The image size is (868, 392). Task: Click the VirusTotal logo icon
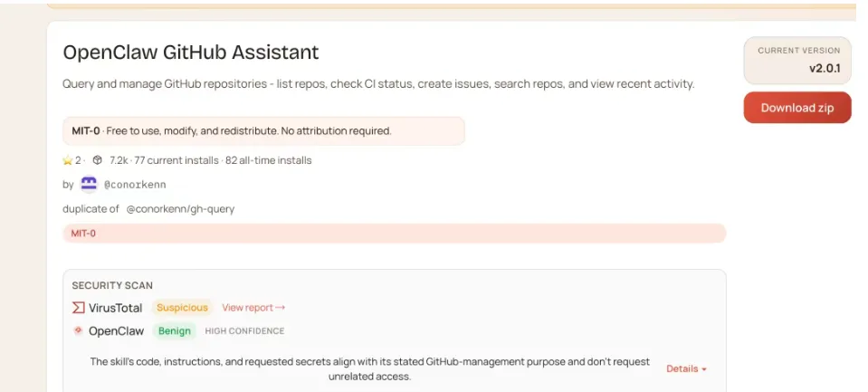pyautogui.click(x=79, y=308)
